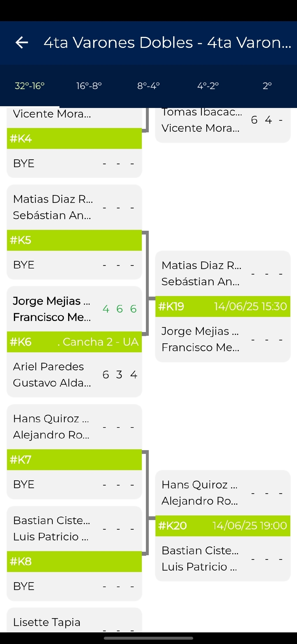
Task: Open the 8°-4° round tab
Action: point(148,86)
